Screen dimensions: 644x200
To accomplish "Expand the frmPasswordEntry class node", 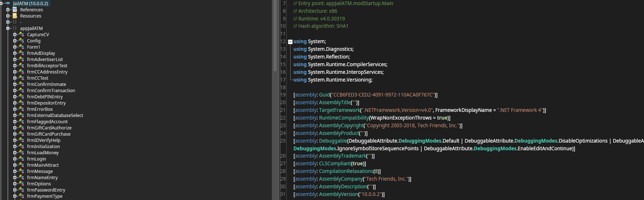I will click(15, 190).
